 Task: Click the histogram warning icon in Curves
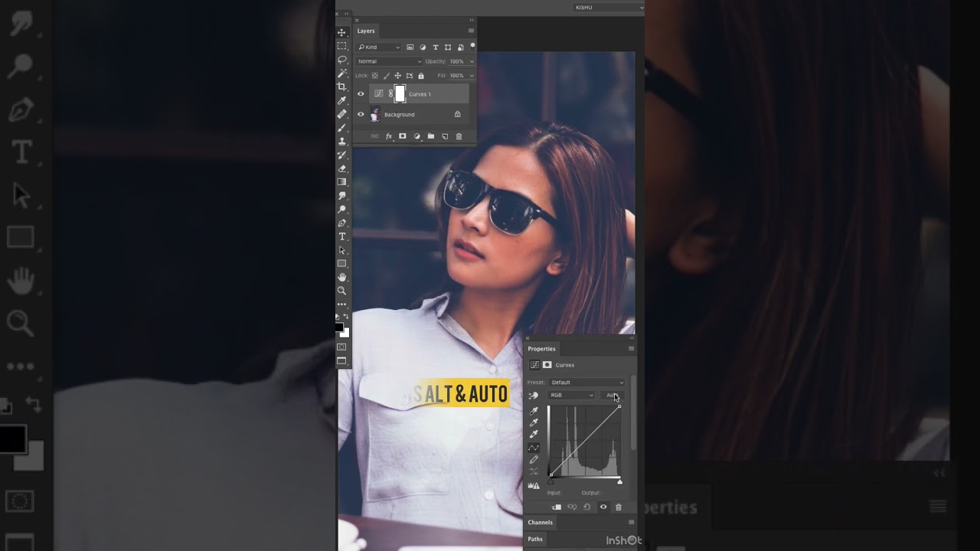click(534, 485)
